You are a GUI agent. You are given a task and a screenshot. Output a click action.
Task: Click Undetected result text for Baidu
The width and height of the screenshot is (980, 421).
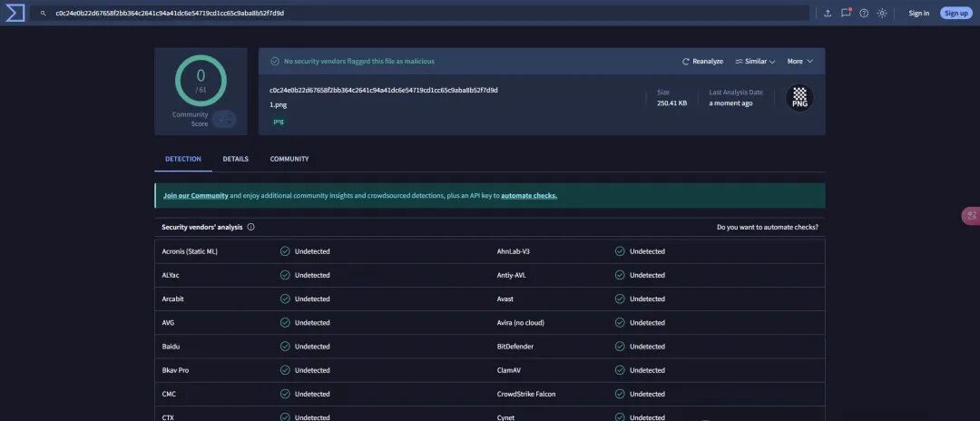pos(312,347)
